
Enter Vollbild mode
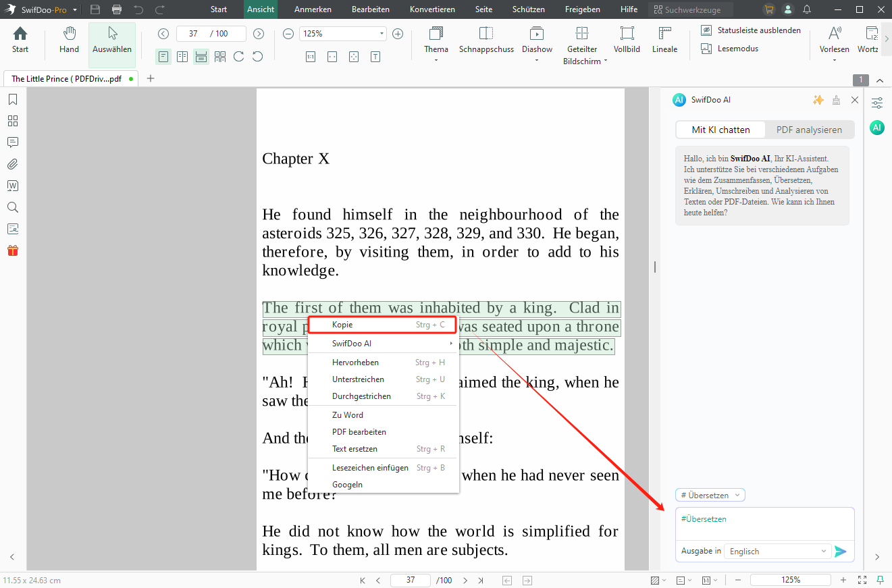coord(627,40)
